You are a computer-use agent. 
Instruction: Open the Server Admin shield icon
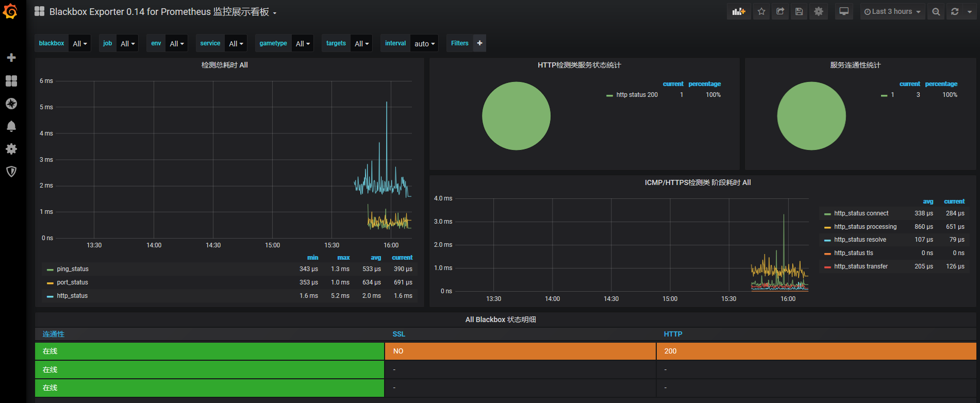[x=11, y=172]
